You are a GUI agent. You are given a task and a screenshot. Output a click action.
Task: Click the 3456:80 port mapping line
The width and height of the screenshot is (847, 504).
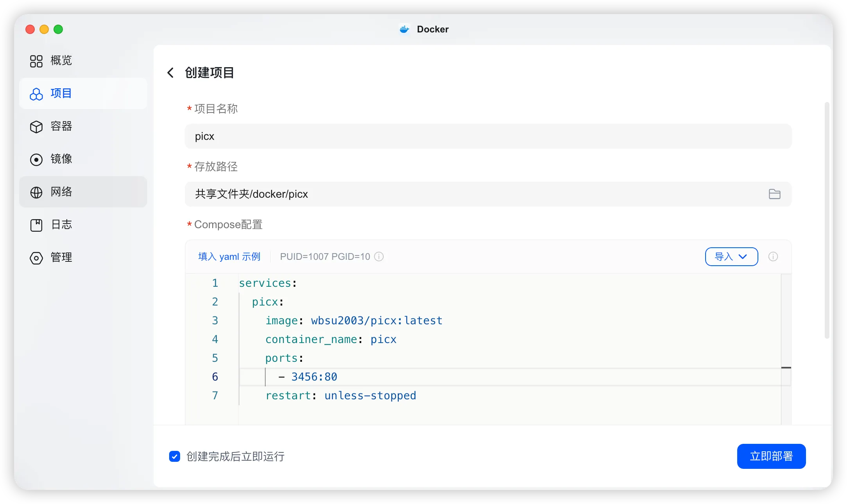308,377
